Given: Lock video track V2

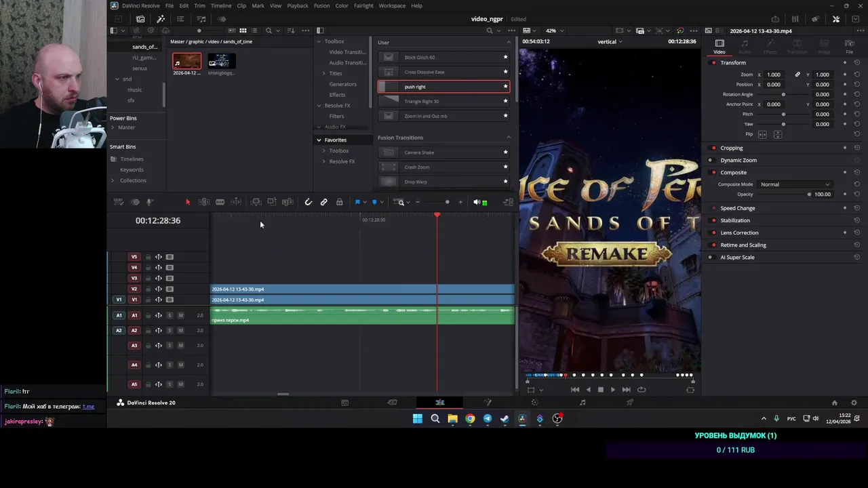Looking at the screenshot, I should pyautogui.click(x=148, y=289).
